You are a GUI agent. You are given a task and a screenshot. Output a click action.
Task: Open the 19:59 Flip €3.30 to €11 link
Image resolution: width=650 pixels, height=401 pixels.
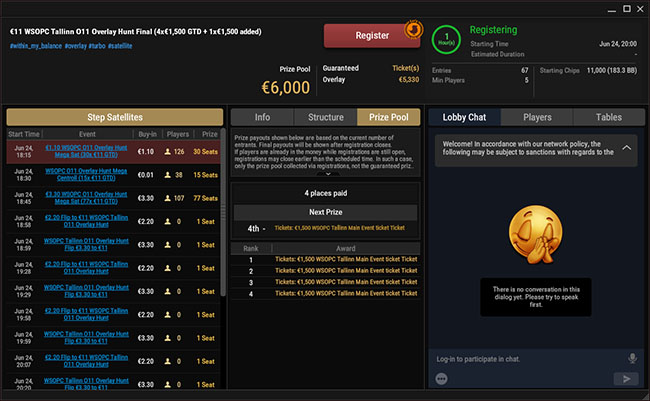[x=86, y=337]
